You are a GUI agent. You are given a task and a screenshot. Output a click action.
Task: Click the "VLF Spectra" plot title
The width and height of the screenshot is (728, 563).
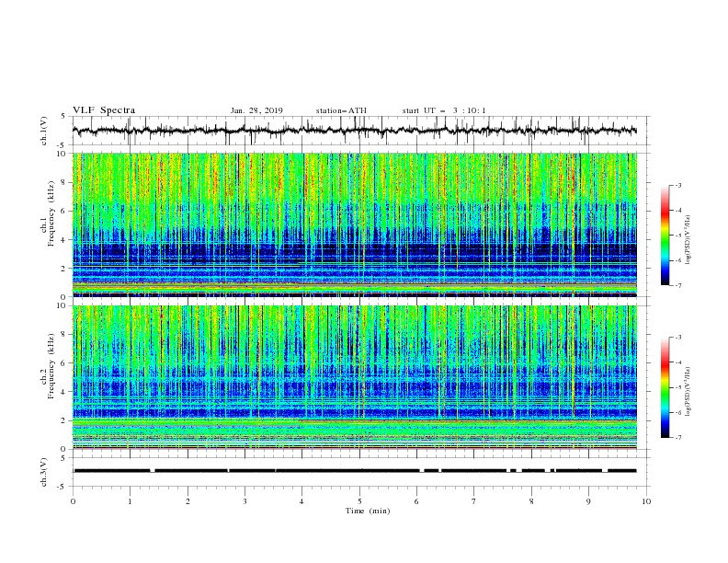tap(104, 110)
